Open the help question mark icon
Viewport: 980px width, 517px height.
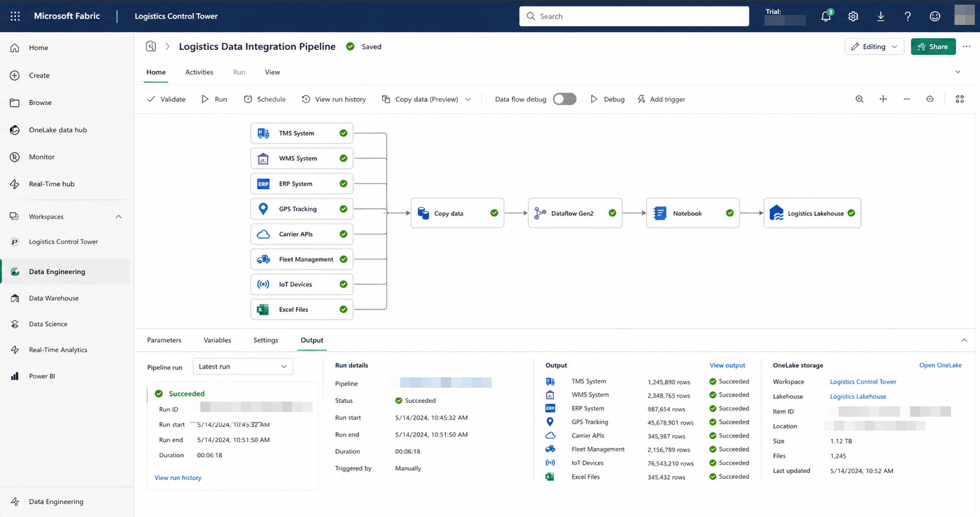click(908, 16)
